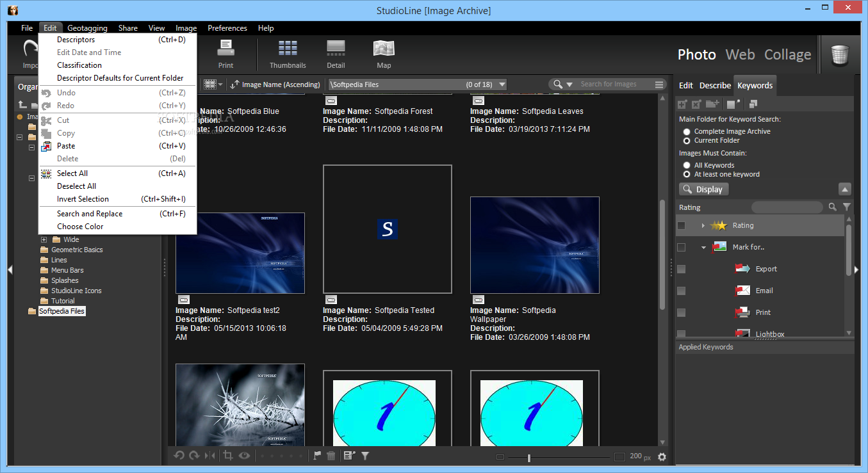Open thumbnail settings gear icon

[x=662, y=457]
